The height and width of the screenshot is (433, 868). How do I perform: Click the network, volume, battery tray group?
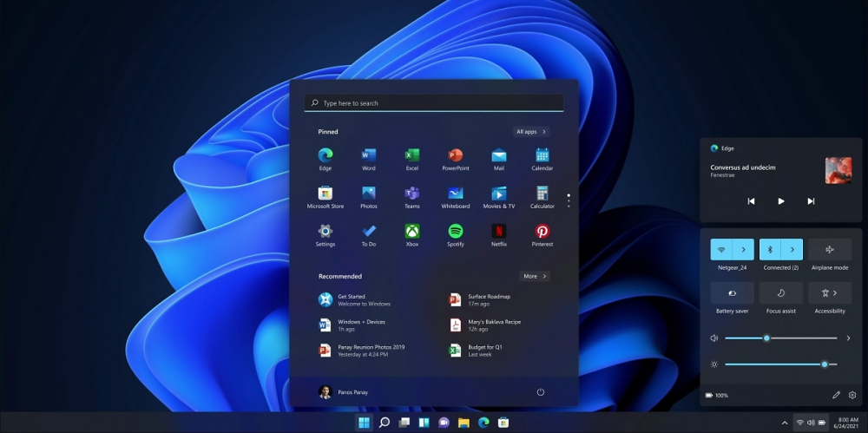pyautogui.click(x=811, y=423)
